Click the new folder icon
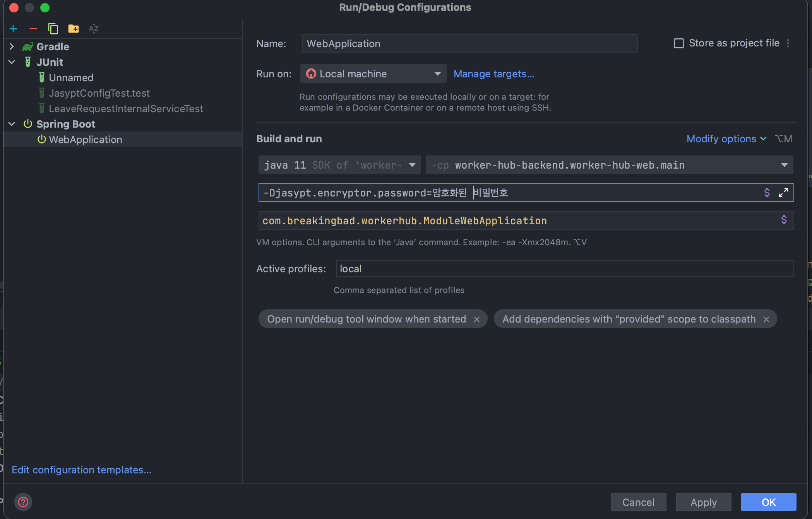The image size is (812, 519). click(73, 29)
